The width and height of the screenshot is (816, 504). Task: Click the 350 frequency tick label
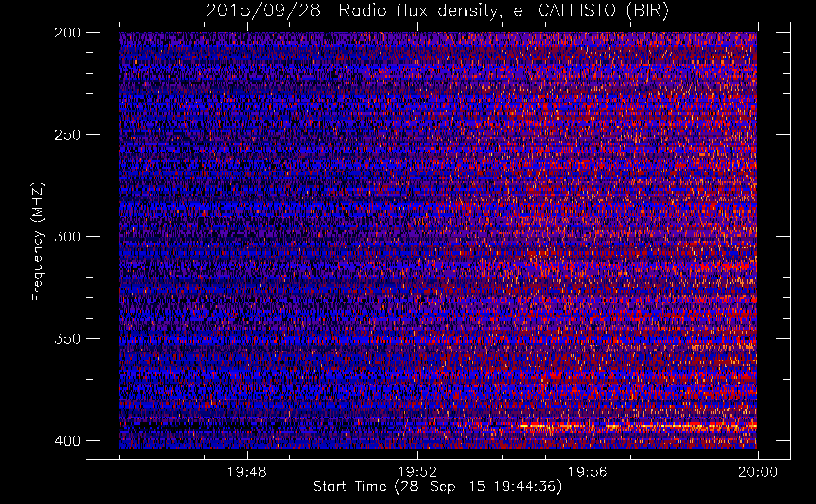(x=67, y=338)
